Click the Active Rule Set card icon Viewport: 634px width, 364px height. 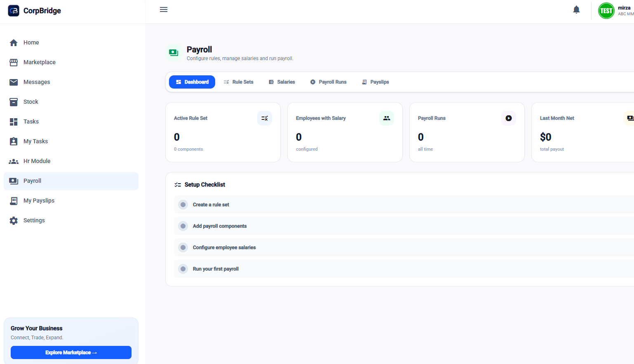(265, 118)
